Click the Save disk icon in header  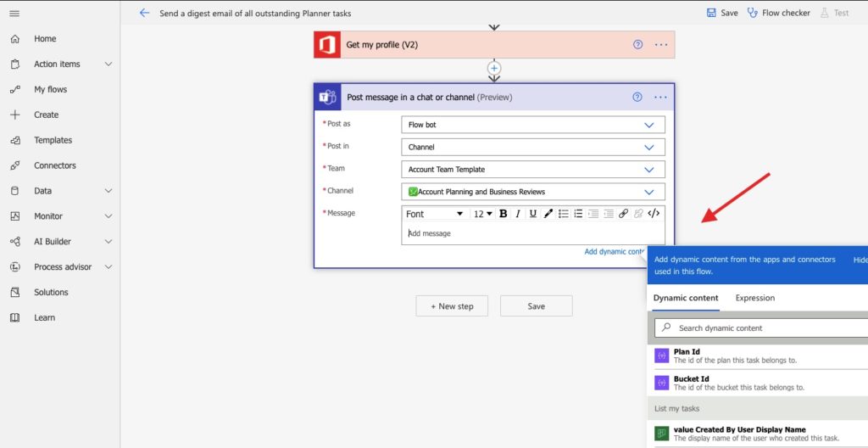(x=711, y=13)
